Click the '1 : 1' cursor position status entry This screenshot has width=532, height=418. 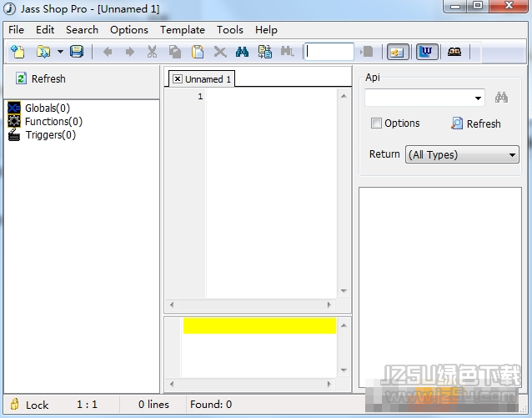[x=87, y=405]
